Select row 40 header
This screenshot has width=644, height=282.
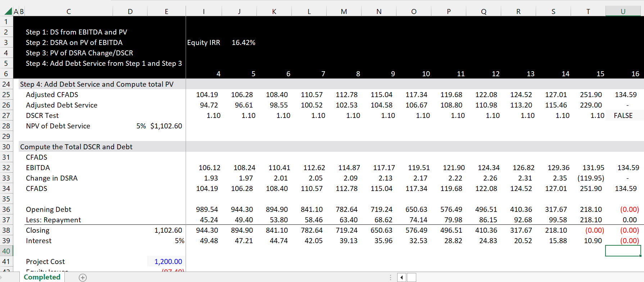(x=6, y=251)
